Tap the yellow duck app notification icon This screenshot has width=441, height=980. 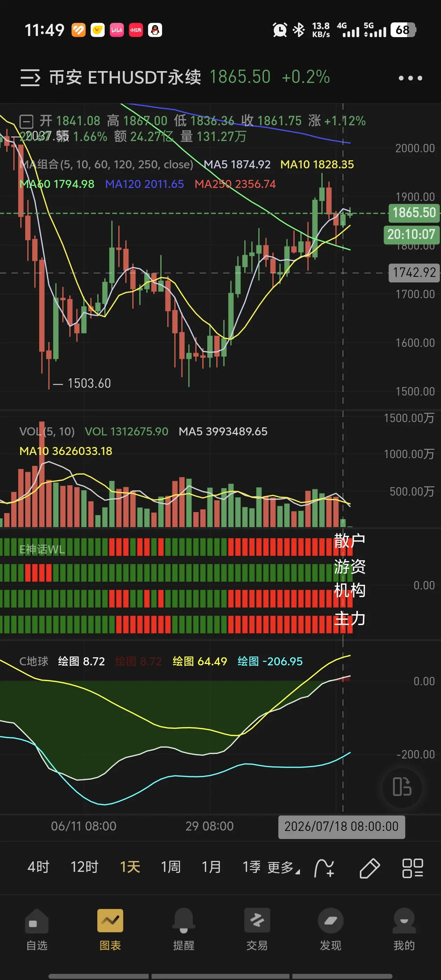tap(97, 30)
